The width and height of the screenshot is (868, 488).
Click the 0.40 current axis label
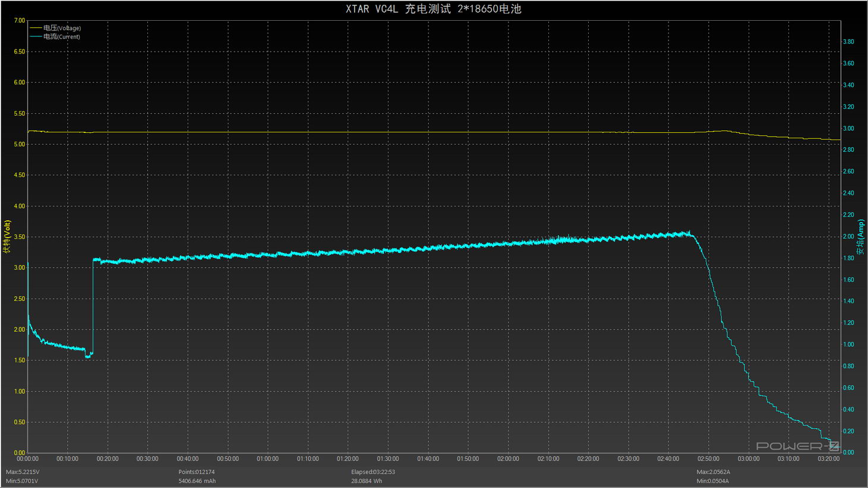(848, 410)
